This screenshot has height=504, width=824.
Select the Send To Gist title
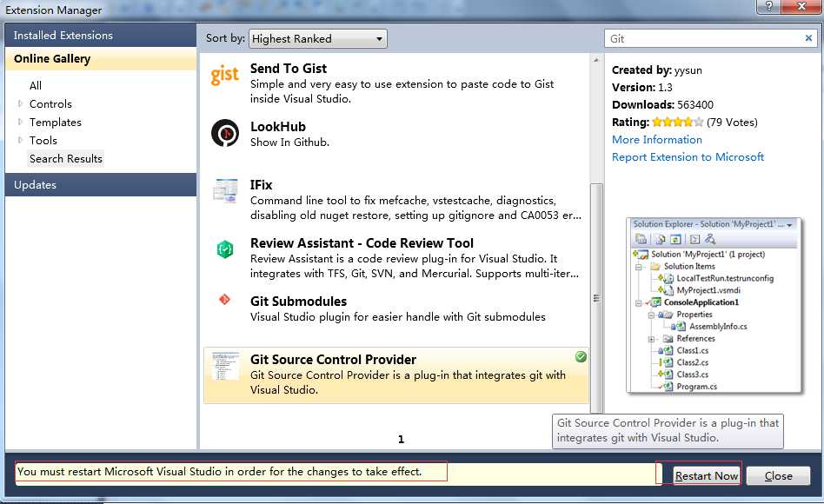click(288, 69)
